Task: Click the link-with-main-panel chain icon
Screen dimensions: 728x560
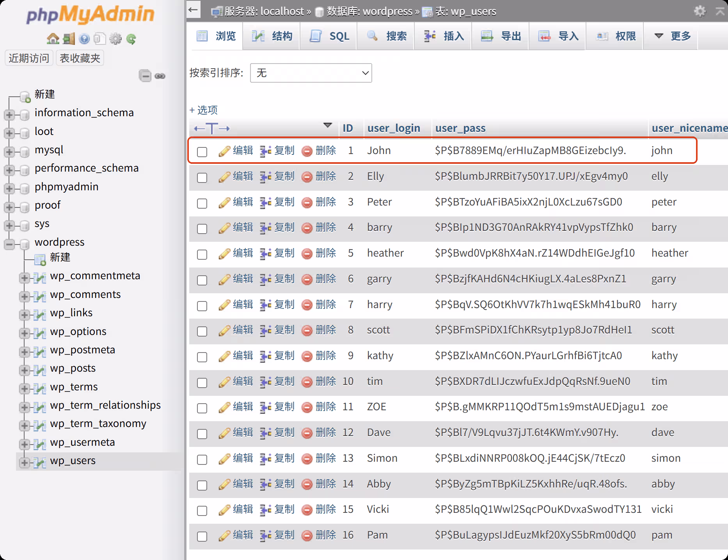Action: [160, 76]
